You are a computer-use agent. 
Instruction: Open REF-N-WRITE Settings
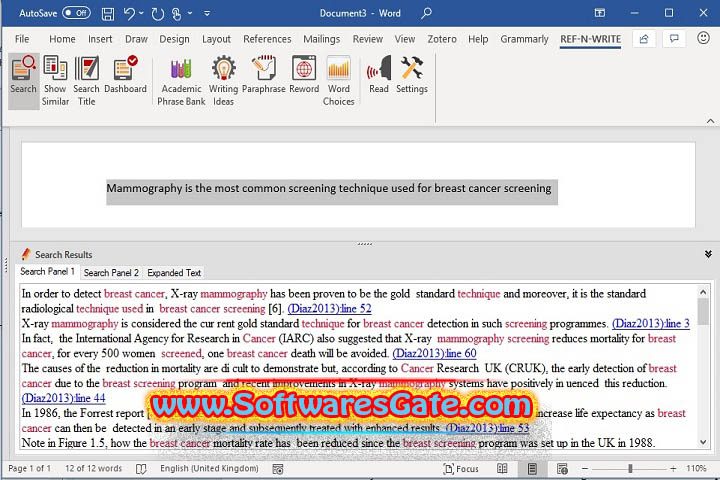pos(412,76)
